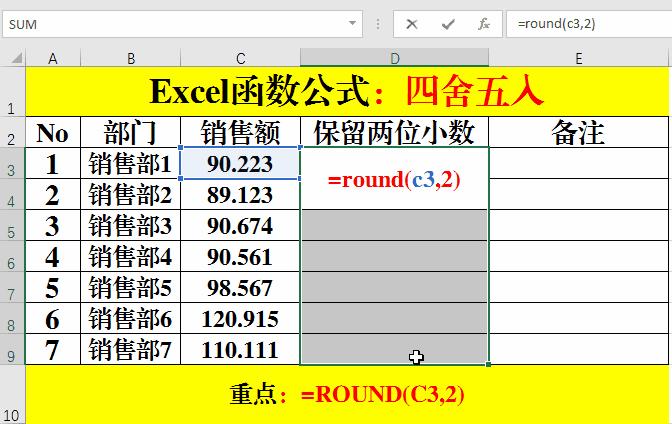Click the 销售部2 cell
The height and width of the screenshot is (424, 672).
pyautogui.click(x=131, y=194)
